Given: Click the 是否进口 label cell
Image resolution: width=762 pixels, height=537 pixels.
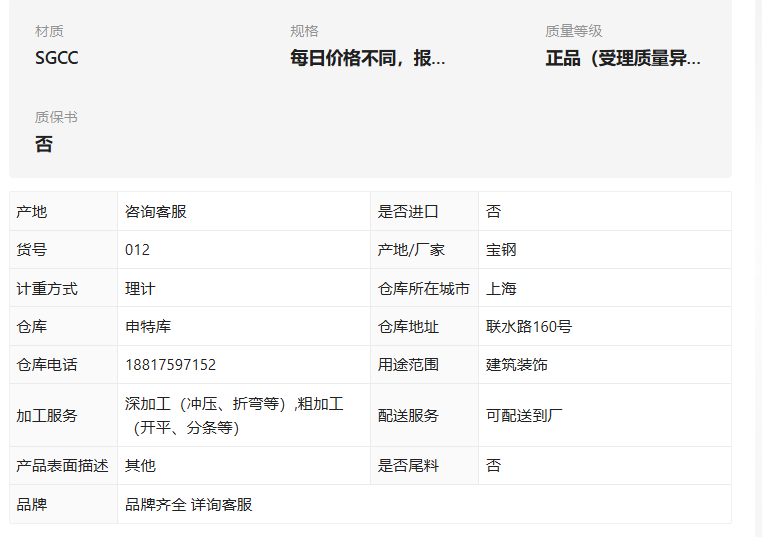Looking at the screenshot, I should [424, 211].
